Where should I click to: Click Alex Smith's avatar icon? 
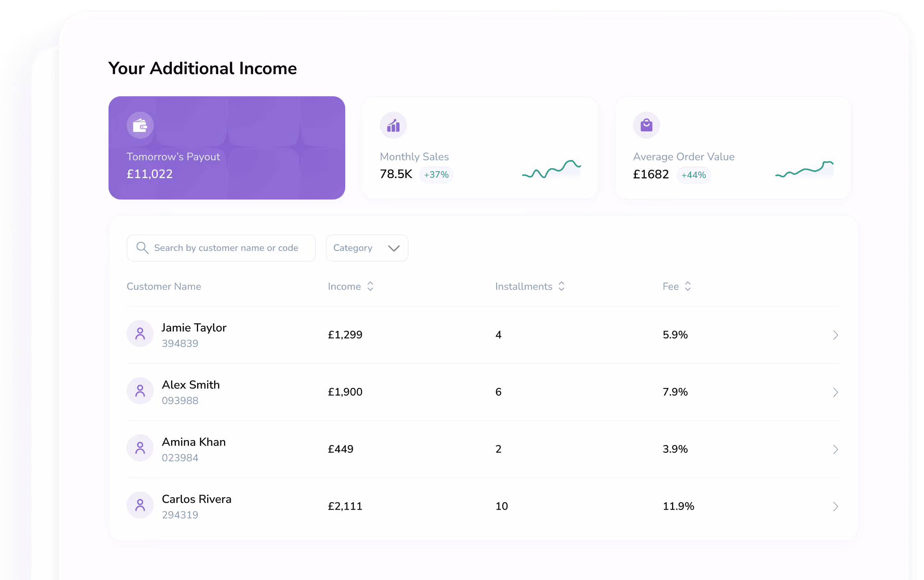tap(140, 391)
